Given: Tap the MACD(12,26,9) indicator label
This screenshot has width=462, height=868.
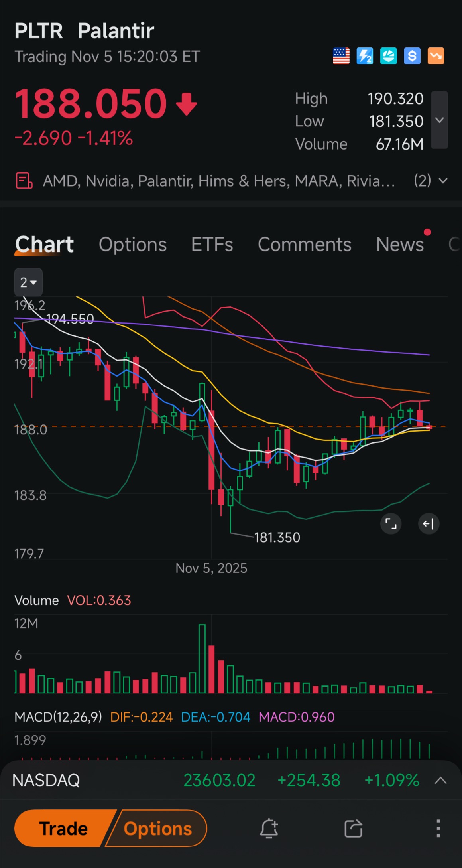Looking at the screenshot, I should coord(58,717).
